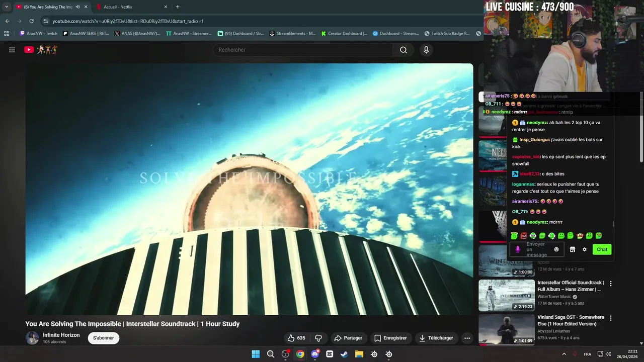Pick the angry red emote in chat
The height and width of the screenshot is (362, 644).
[x=524, y=235]
